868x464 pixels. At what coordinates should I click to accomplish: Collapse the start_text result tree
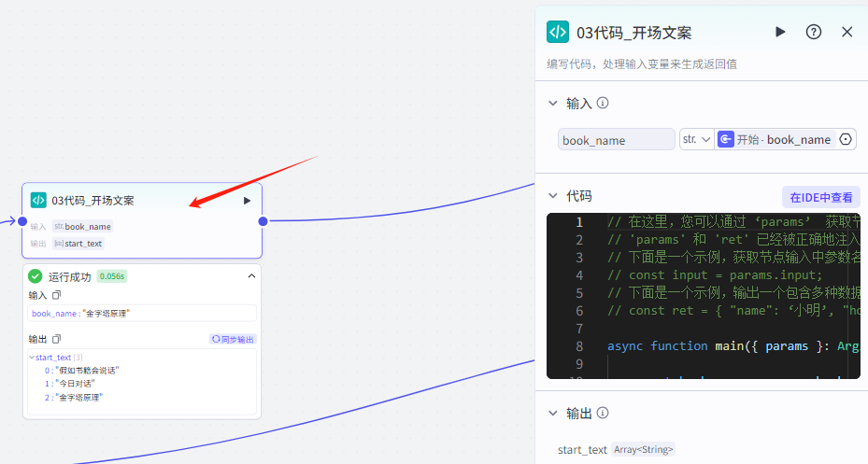click(32, 358)
